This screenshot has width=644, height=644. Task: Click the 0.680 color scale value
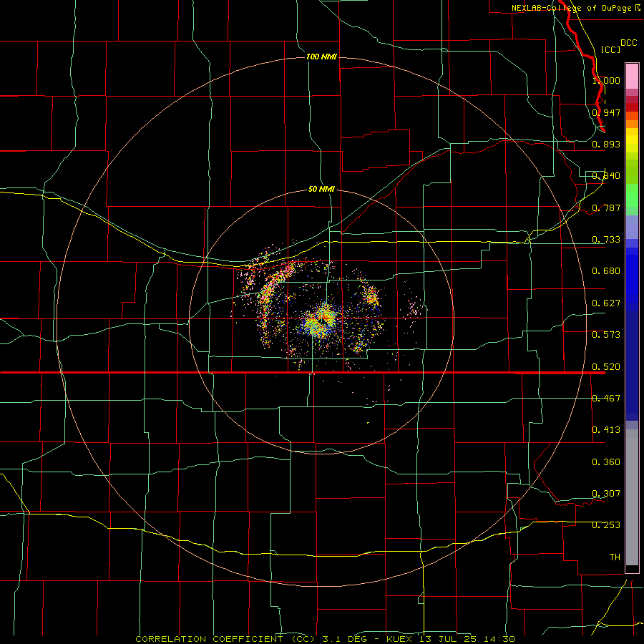click(x=606, y=271)
